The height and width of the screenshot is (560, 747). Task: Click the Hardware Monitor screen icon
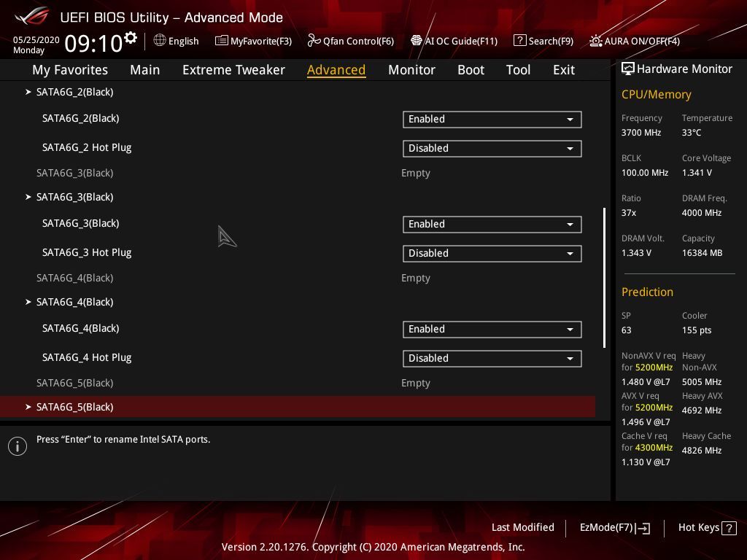tap(628, 69)
